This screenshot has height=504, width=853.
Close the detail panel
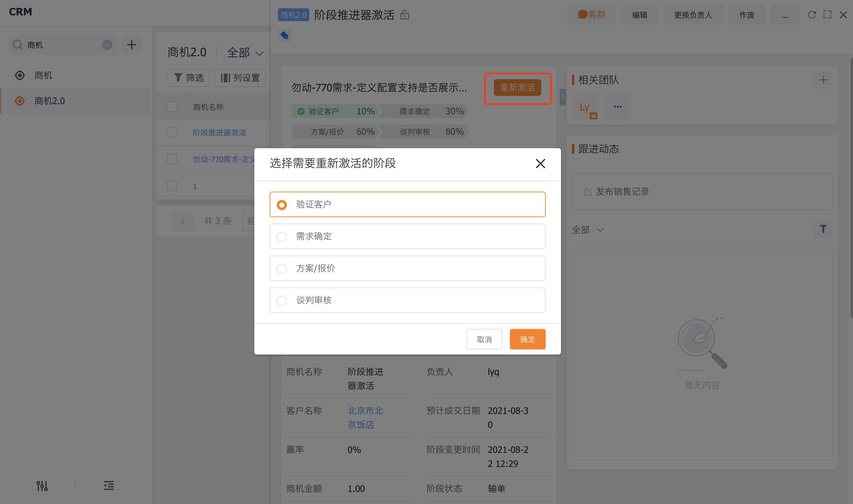843,15
